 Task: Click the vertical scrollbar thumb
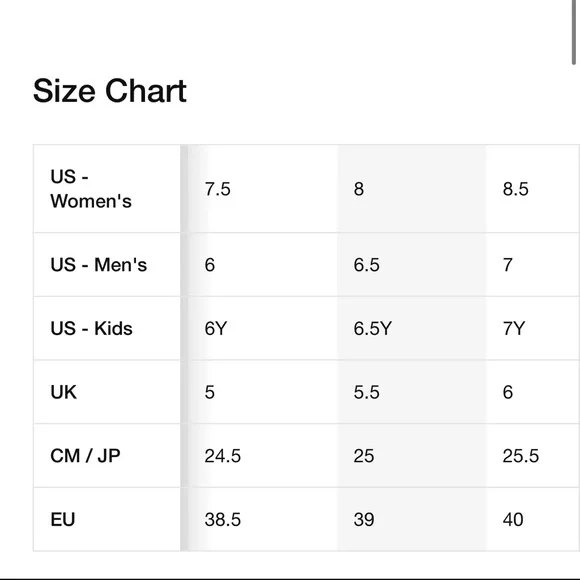574,32
